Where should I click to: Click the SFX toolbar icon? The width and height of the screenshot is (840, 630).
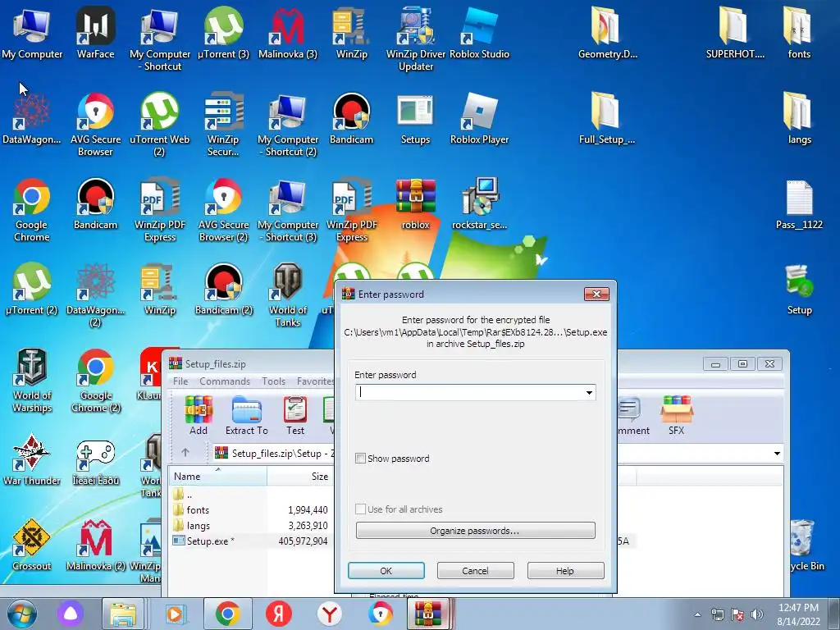[677, 415]
